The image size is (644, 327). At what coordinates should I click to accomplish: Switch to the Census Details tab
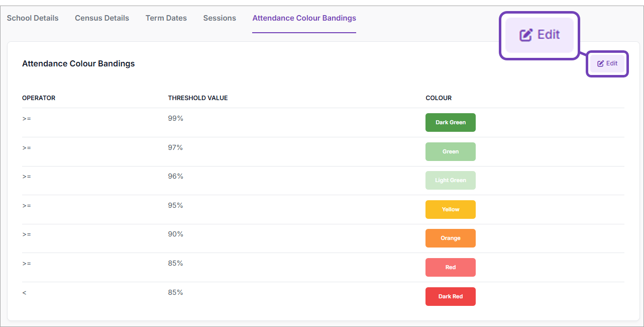click(x=102, y=18)
